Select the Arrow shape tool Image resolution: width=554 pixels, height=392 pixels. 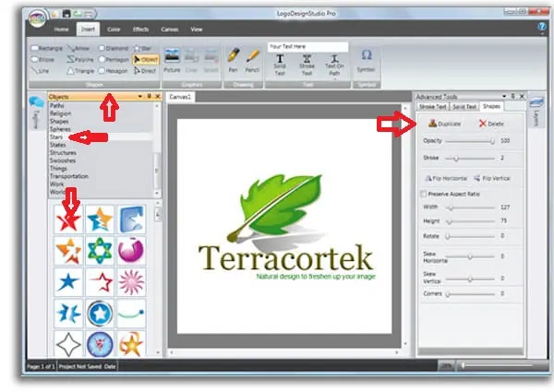coord(78,48)
